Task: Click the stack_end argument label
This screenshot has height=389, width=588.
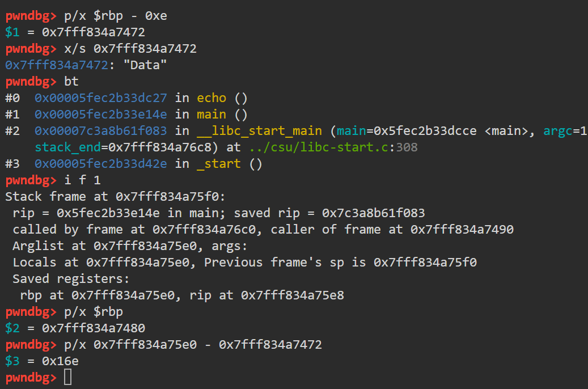Action: (67, 147)
